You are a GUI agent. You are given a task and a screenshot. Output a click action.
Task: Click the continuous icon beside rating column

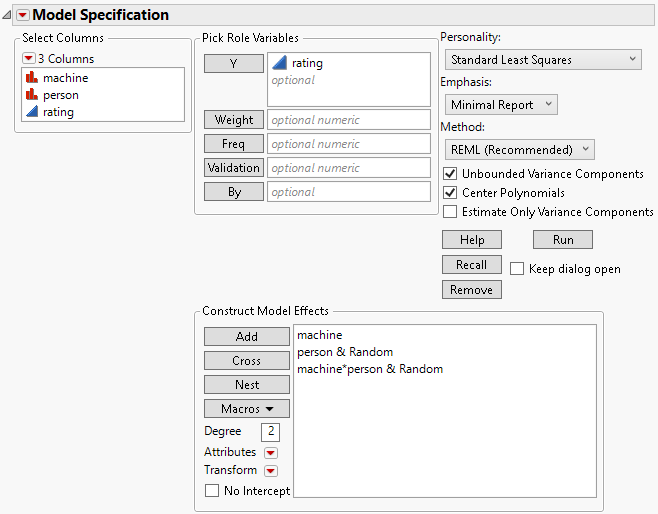click(30, 112)
